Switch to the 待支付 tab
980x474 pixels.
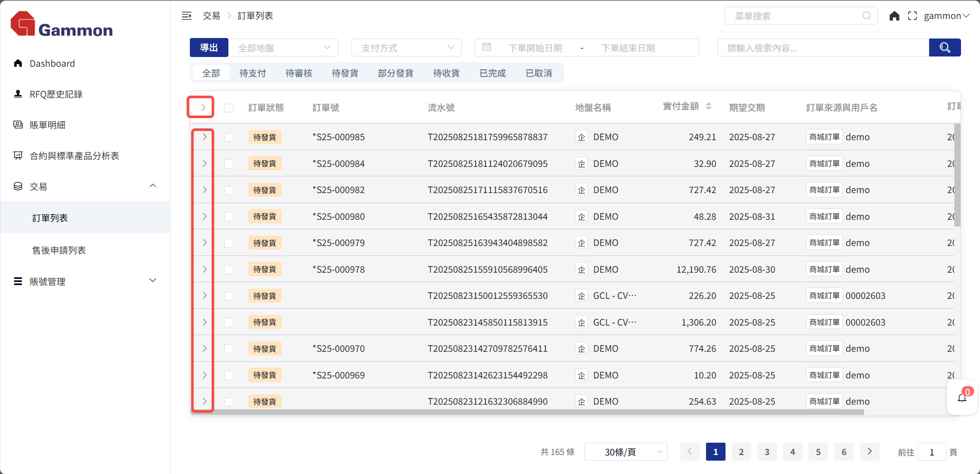tap(252, 73)
